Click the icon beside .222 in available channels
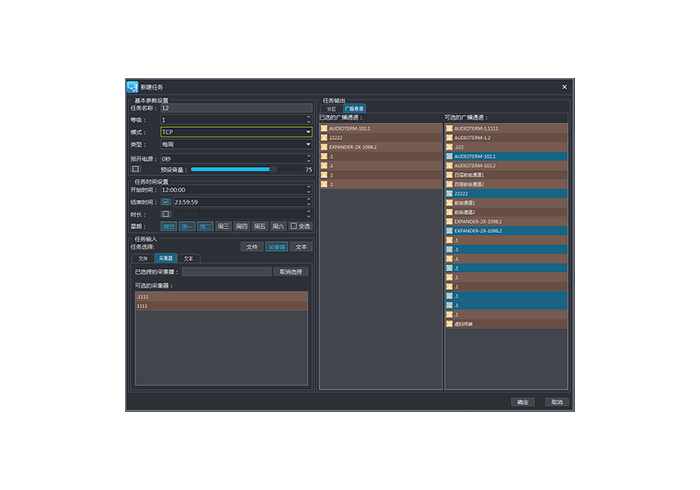700x490 pixels. [x=449, y=147]
